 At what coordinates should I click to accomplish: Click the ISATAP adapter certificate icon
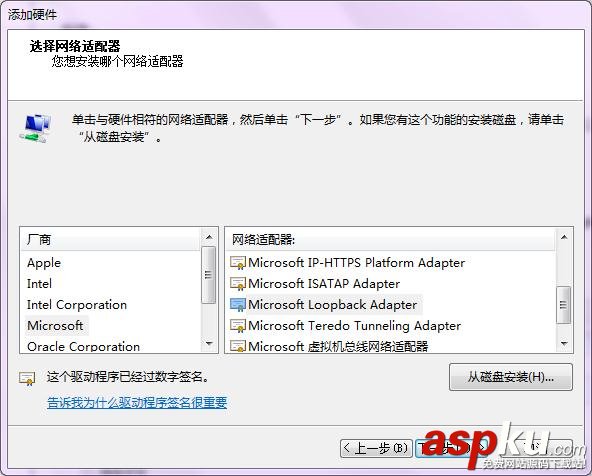point(238,284)
